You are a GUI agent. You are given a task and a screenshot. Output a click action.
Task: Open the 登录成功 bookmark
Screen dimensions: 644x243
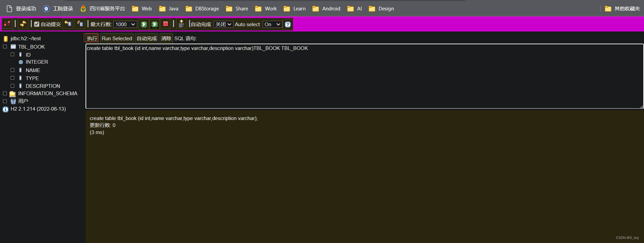(21, 9)
